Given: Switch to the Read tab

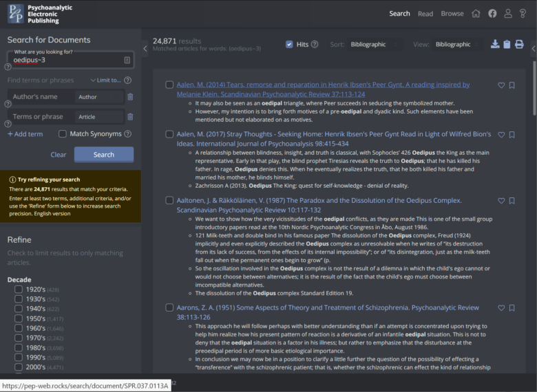Looking at the screenshot, I should (x=425, y=14).
